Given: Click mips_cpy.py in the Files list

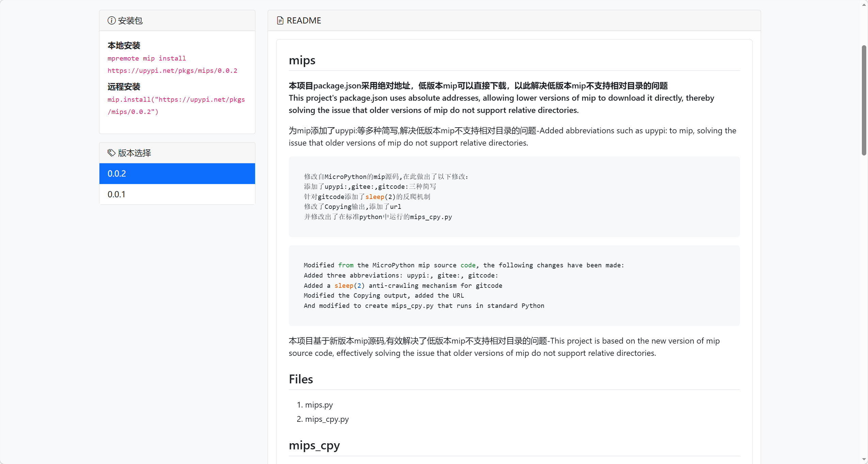Looking at the screenshot, I should coord(327,419).
